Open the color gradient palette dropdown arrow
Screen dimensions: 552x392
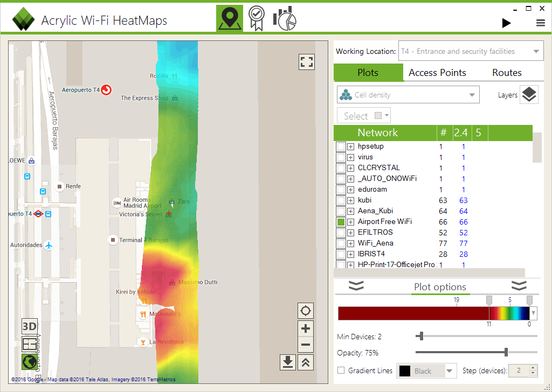pyautogui.click(x=534, y=313)
